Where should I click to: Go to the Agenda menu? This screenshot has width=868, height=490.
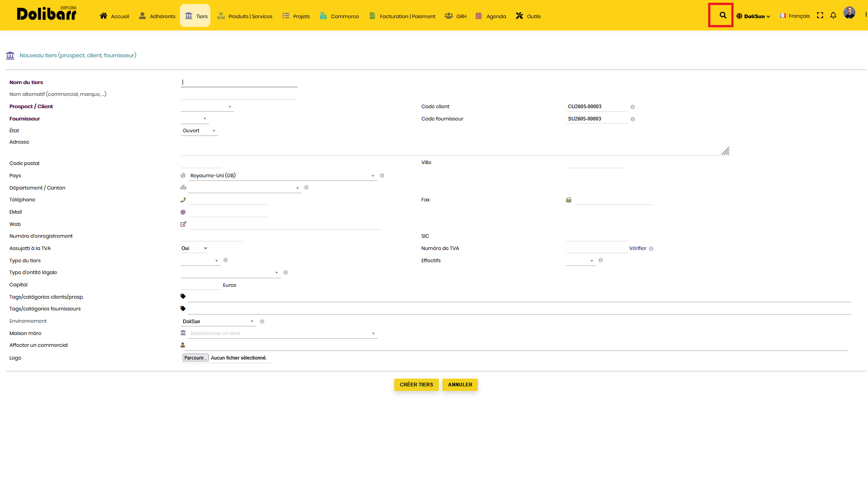click(x=491, y=16)
